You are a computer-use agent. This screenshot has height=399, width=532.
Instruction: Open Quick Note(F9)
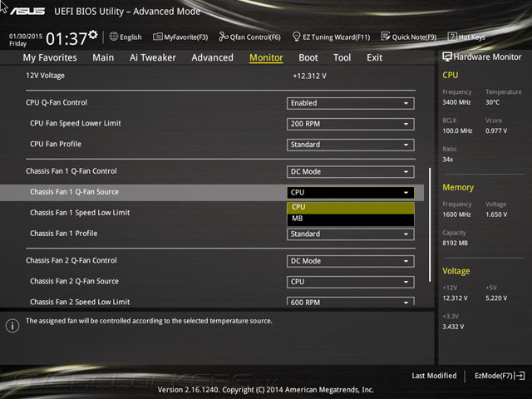point(408,37)
